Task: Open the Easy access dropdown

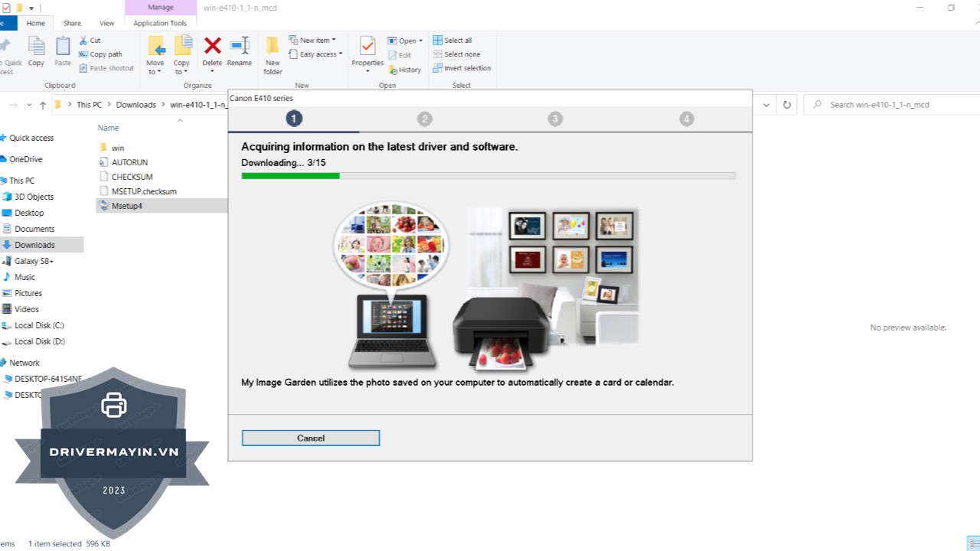Action: (318, 54)
